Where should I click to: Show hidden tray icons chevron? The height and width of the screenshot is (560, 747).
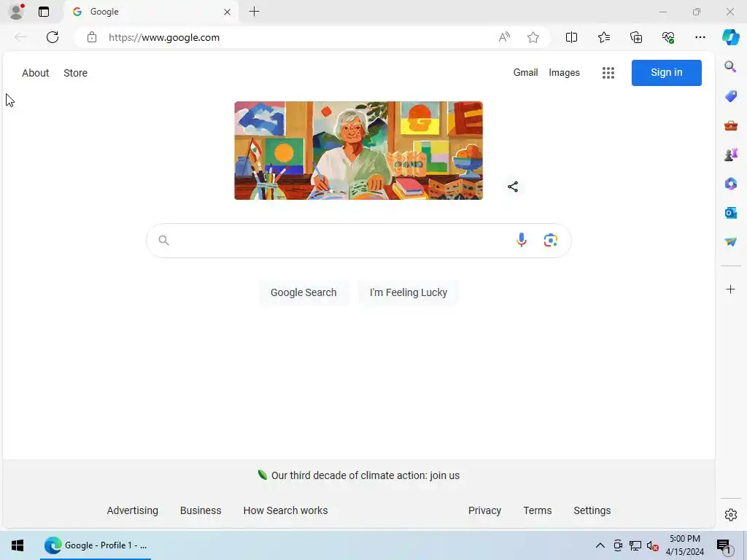600,545
